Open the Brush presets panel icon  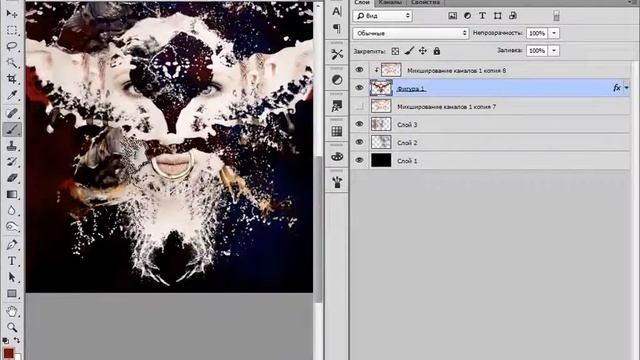(337, 182)
